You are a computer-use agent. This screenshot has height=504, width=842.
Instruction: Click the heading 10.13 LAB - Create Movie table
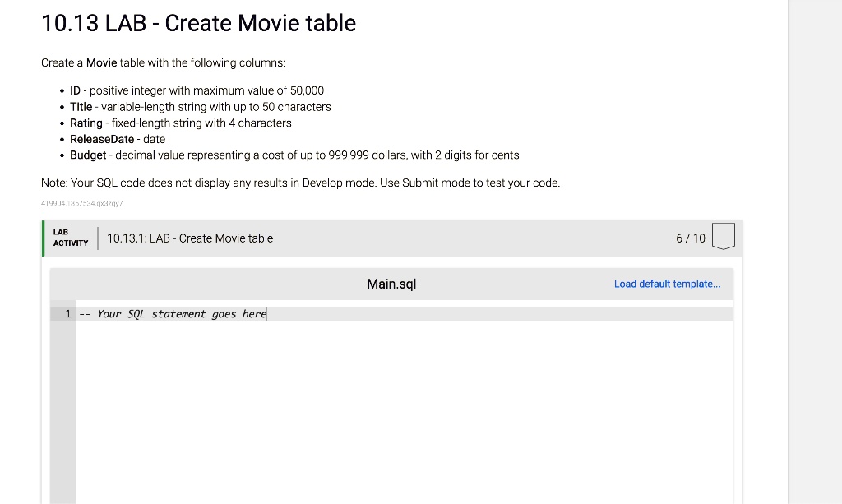tap(198, 23)
